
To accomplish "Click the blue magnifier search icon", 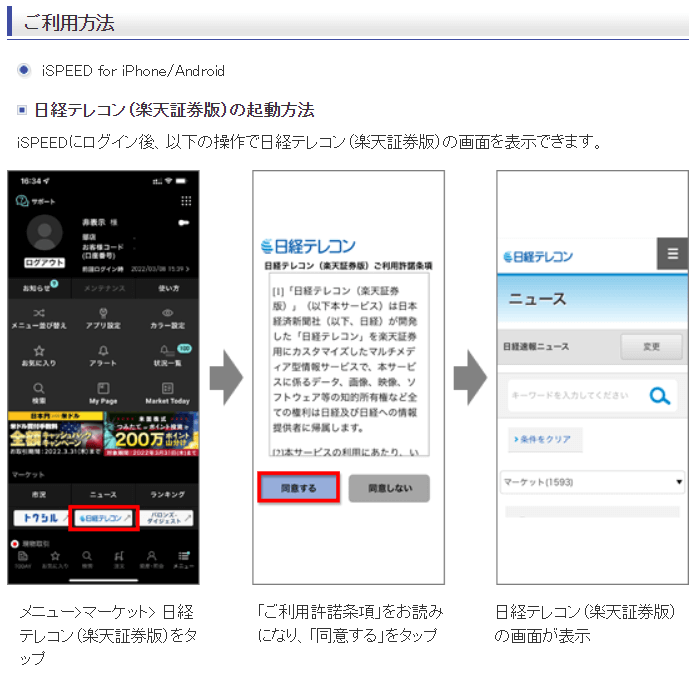I will [659, 396].
